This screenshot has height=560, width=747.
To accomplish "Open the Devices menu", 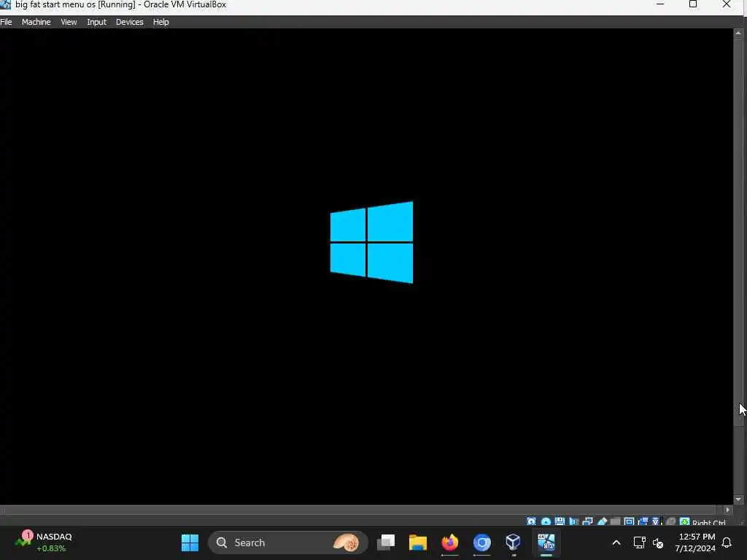I will (130, 22).
